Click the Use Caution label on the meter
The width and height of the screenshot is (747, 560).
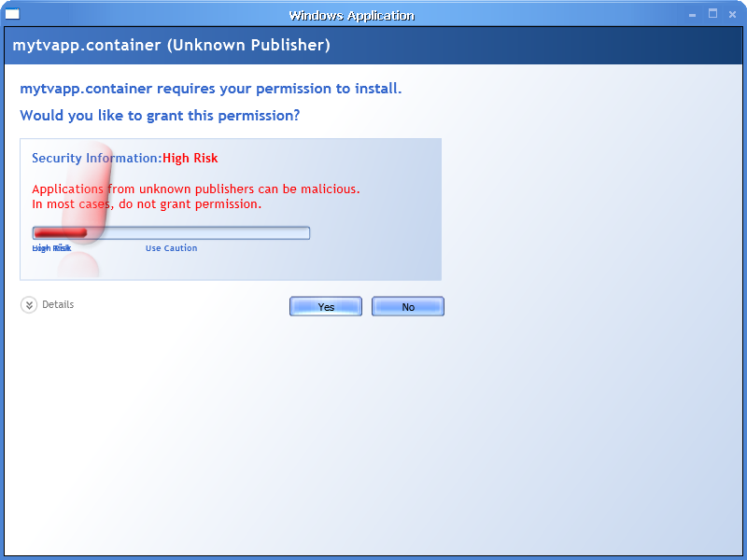coord(171,247)
